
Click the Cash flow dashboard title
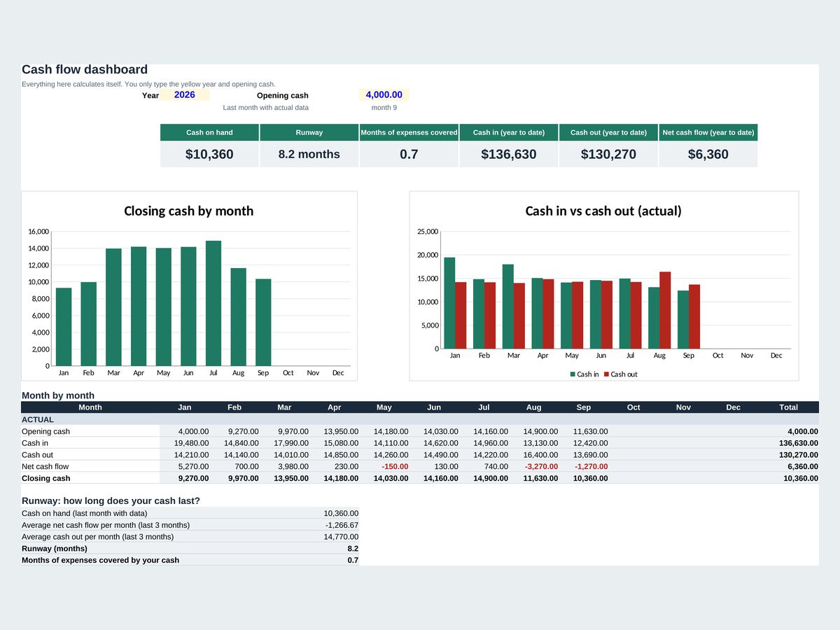pos(85,69)
